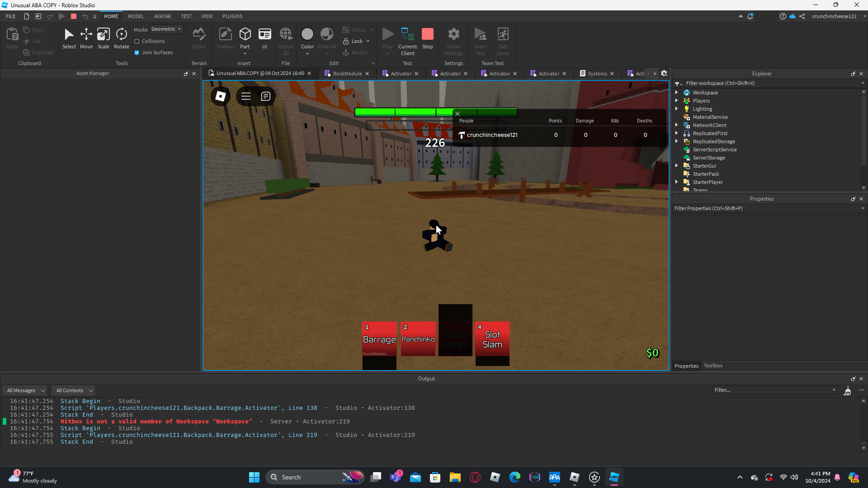Clear the Output window with broom icon
Image resolution: width=868 pixels, height=488 pixels.
[848, 390]
